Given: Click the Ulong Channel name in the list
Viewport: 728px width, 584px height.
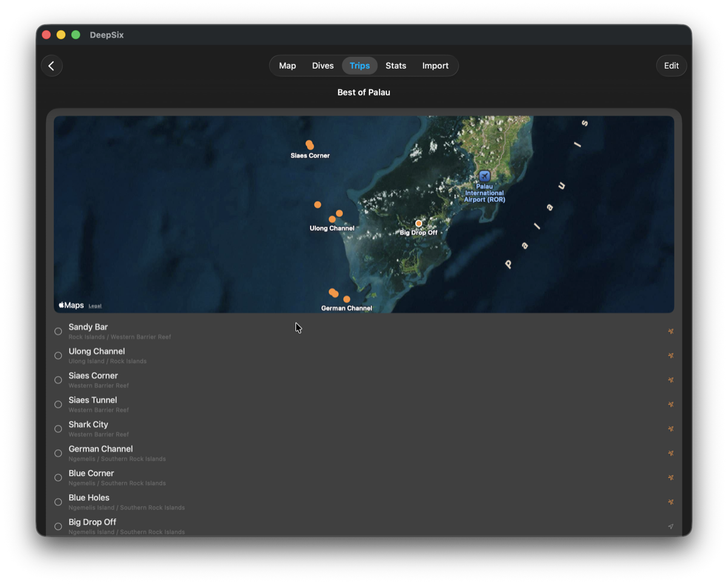Looking at the screenshot, I should (96, 351).
